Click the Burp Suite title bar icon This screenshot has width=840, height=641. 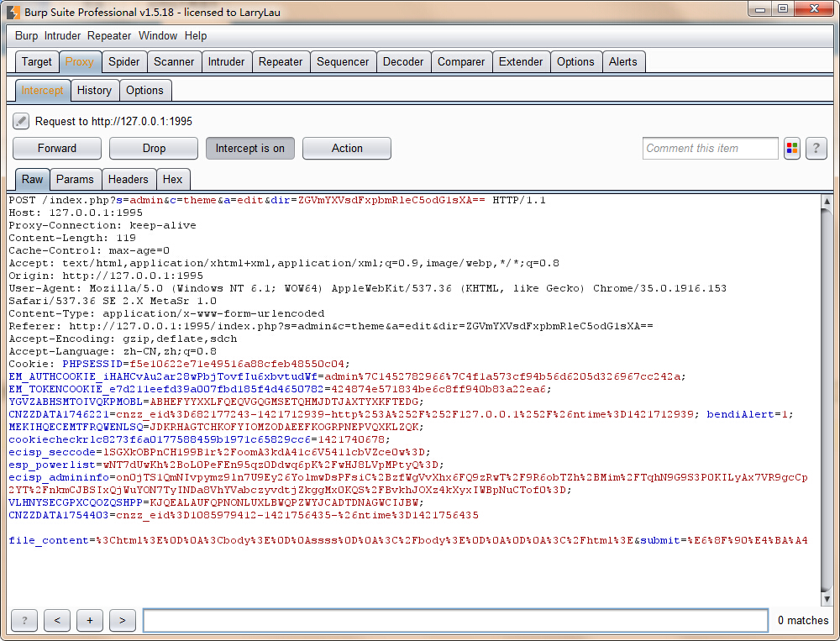[x=13, y=12]
